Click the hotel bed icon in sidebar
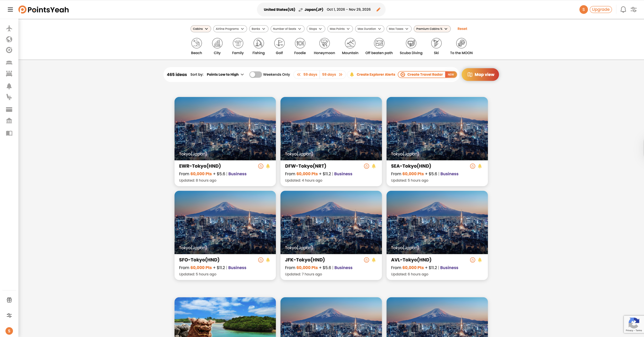 9,63
